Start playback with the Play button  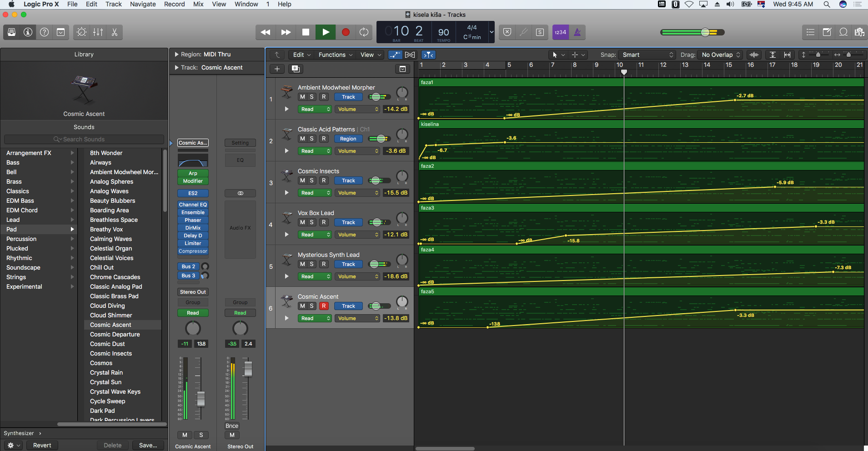point(326,32)
